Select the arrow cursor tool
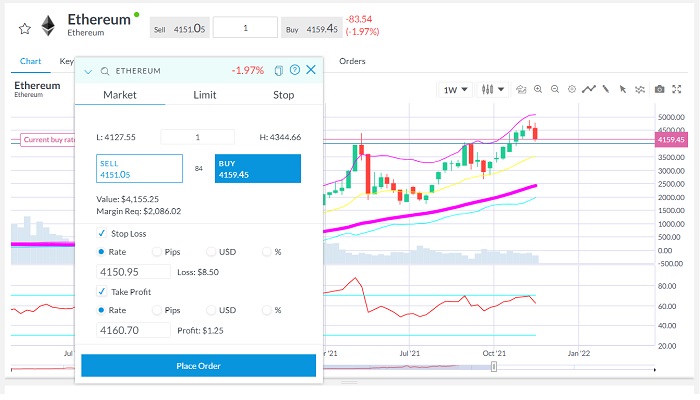Viewport: 700px width, 400px height. coord(623,89)
